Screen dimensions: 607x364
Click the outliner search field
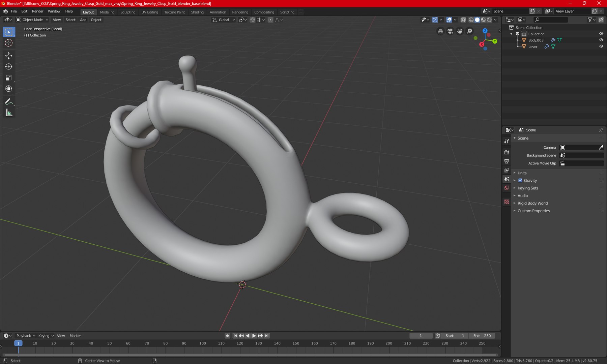(551, 20)
